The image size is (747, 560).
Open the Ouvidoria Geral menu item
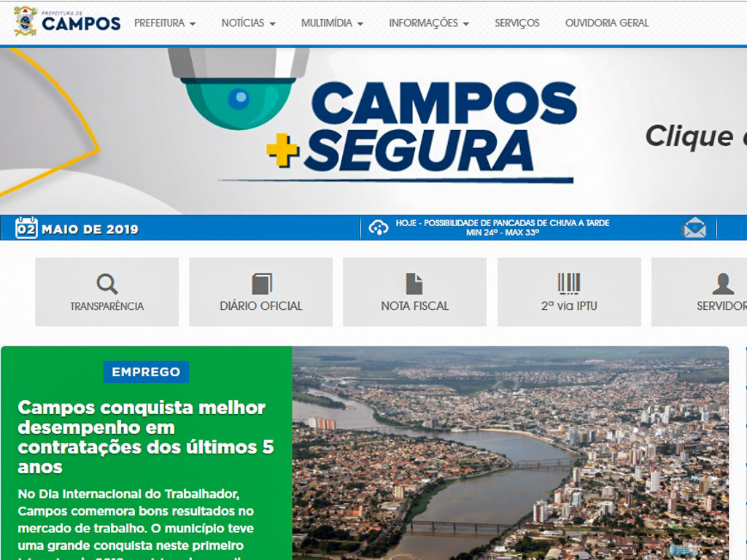[x=607, y=23]
